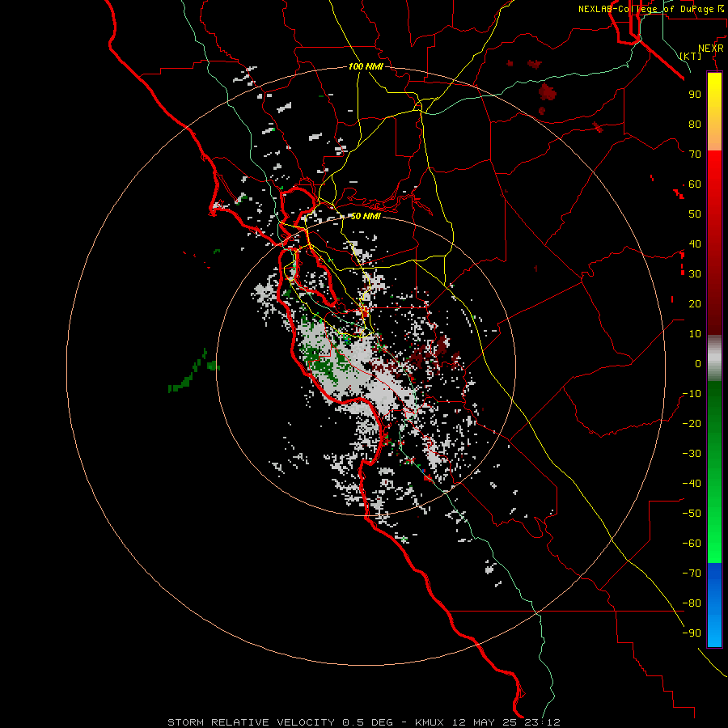Viewport: 728px width, 728px height.
Task: Click the -70 value on the velocity scale
Action: point(692,573)
